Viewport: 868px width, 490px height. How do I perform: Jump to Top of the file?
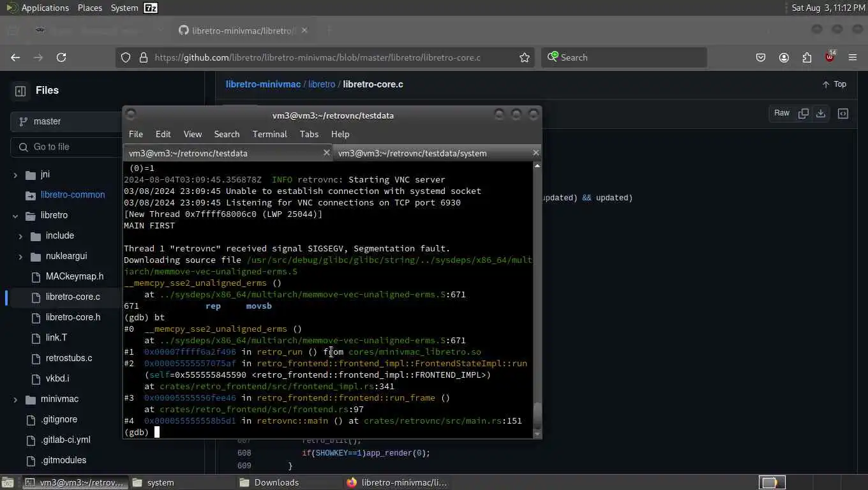point(834,84)
